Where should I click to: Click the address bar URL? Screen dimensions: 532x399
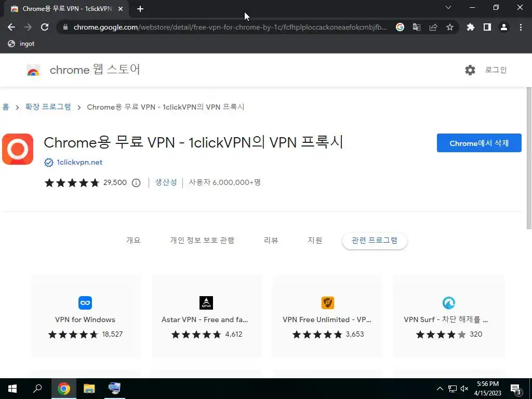(230, 27)
